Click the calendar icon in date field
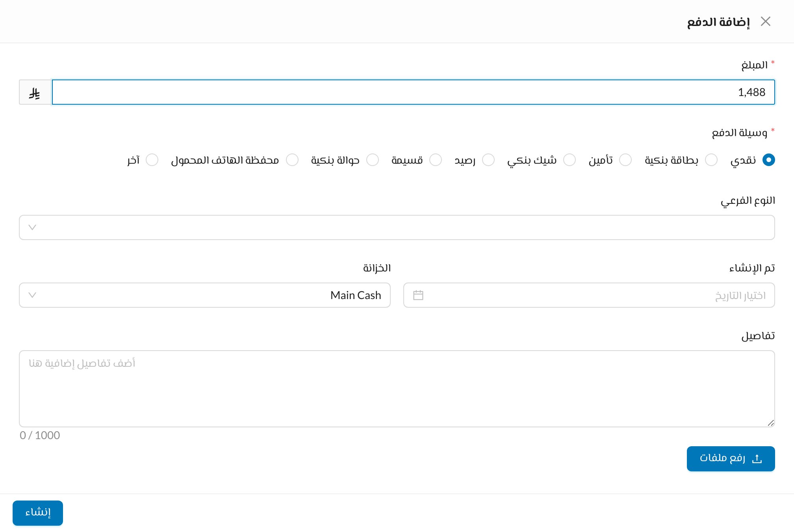Image resolution: width=794 pixels, height=532 pixels. point(418,295)
